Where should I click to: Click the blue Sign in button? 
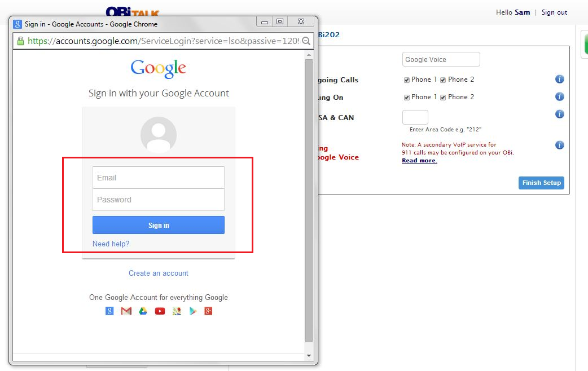pyautogui.click(x=159, y=225)
